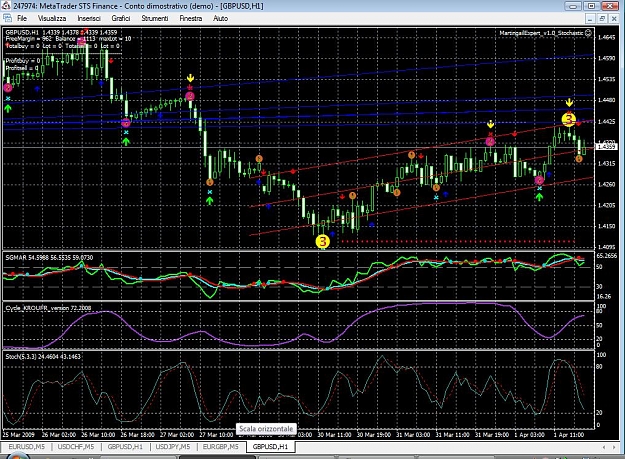Switch to the EURGBP,M5 chart tab
The image size is (625, 459).
[x=220, y=447]
